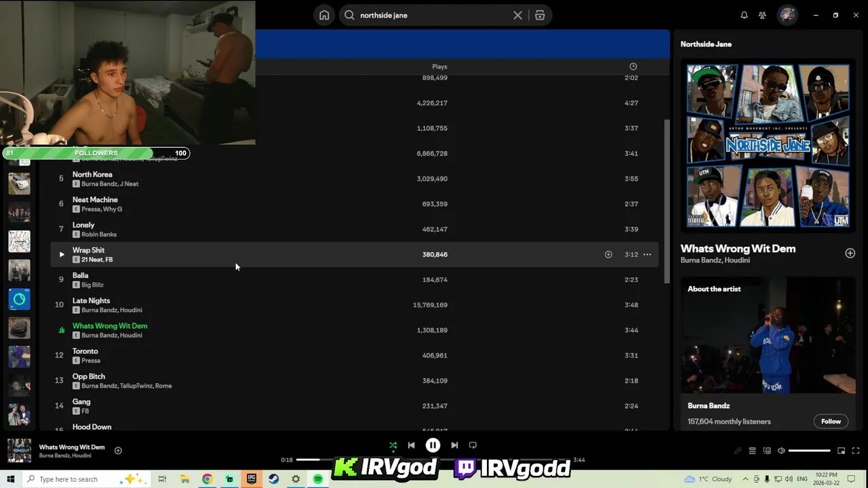Pause the current song
This screenshot has width=868, height=488.
click(433, 445)
